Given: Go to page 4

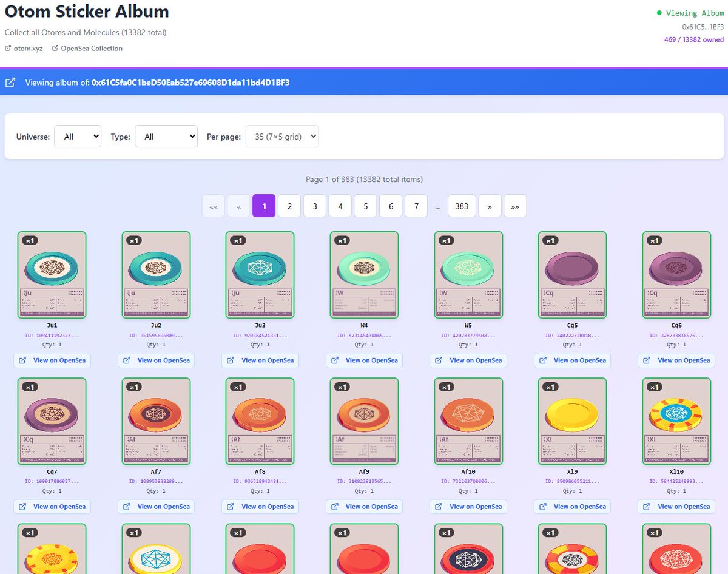Looking at the screenshot, I should click(340, 206).
